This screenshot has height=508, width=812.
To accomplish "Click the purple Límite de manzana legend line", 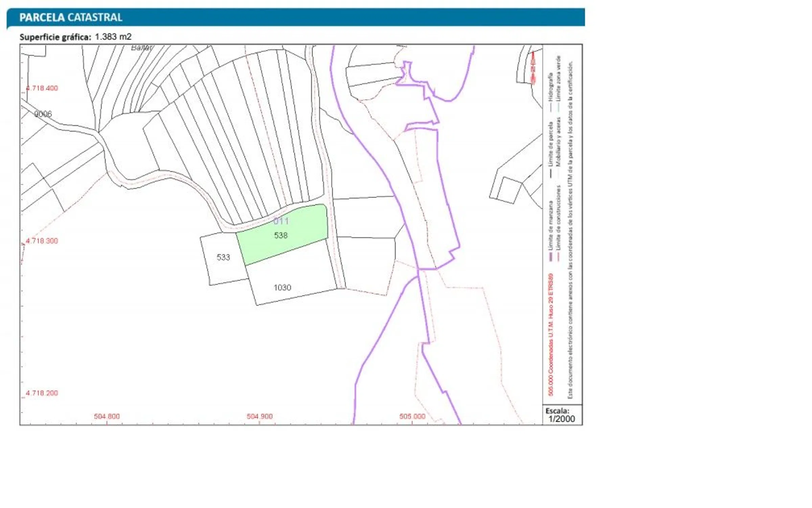I will 550,257.
